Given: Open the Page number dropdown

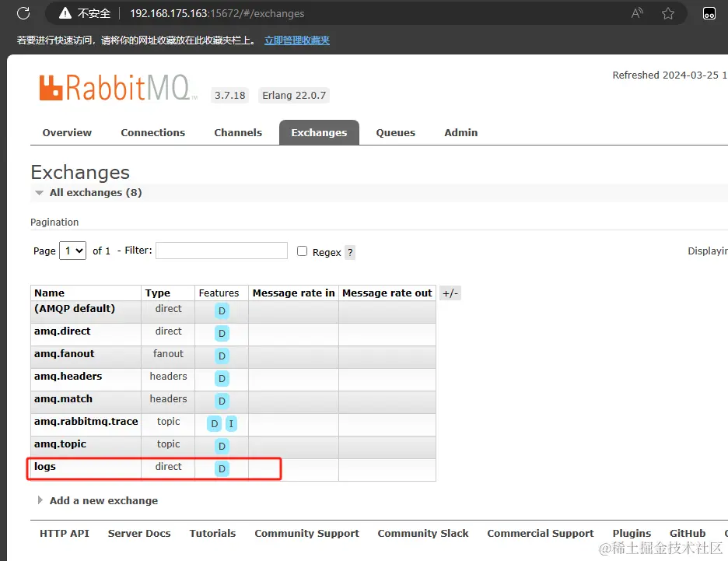Looking at the screenshot, I should tap(73, 251).
